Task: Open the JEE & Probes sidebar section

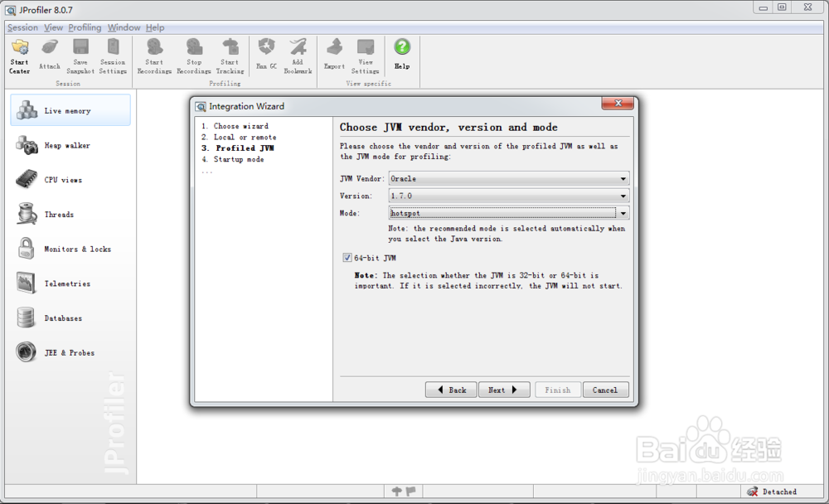Action: click(x=70, y=352)
